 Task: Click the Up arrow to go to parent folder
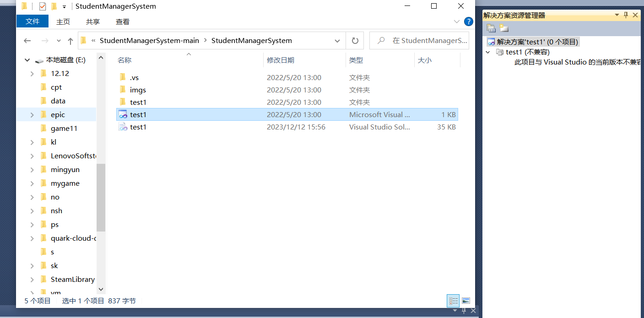pyautogui.click(x=70, y=40)
